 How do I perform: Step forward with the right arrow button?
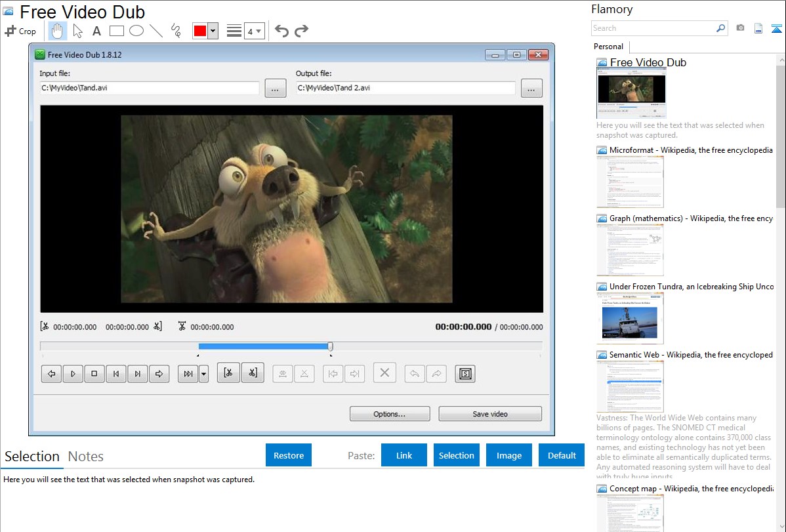click(159, 373)
